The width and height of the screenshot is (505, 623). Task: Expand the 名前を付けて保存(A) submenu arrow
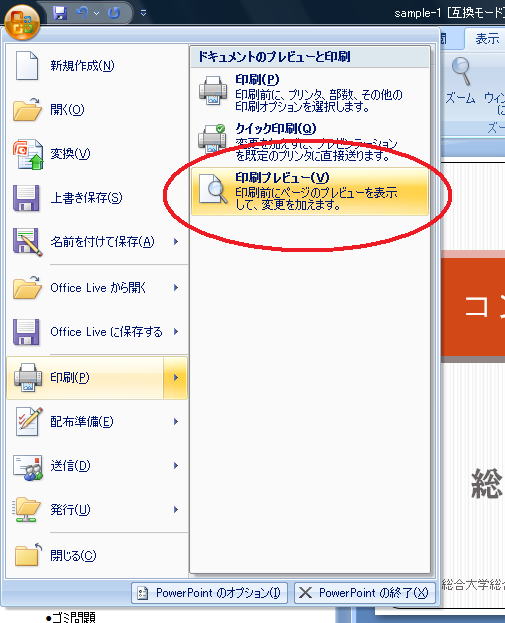(x=176, y=242)
